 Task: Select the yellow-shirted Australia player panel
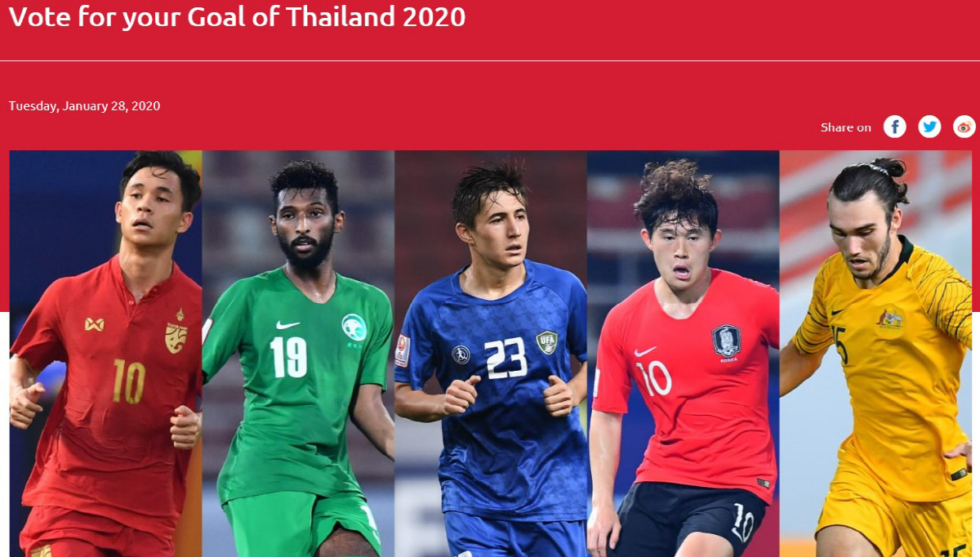[x=876, y=354]
